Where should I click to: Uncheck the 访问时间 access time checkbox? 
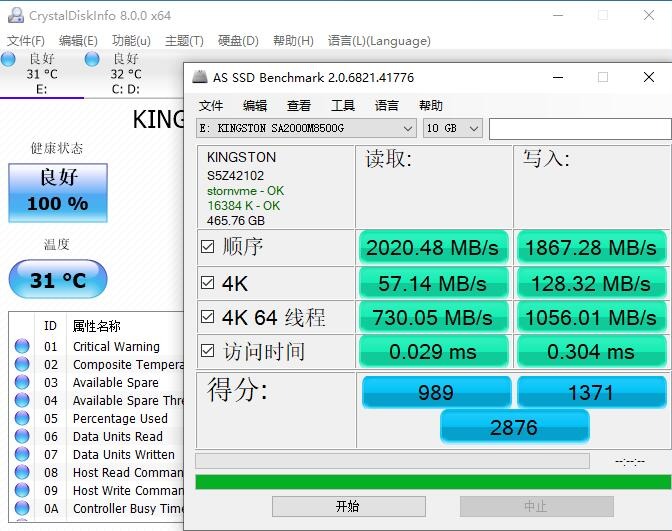pyautogui.click(x=207, y=351)
